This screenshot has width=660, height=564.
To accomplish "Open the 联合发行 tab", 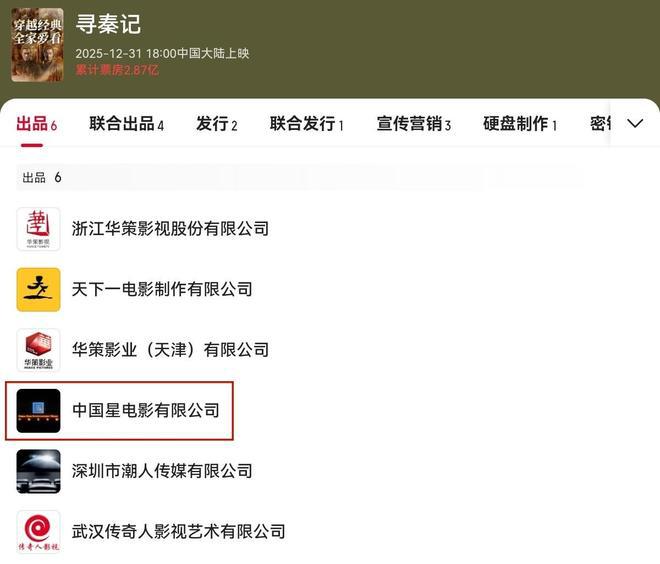I will [x=306, y=124].
